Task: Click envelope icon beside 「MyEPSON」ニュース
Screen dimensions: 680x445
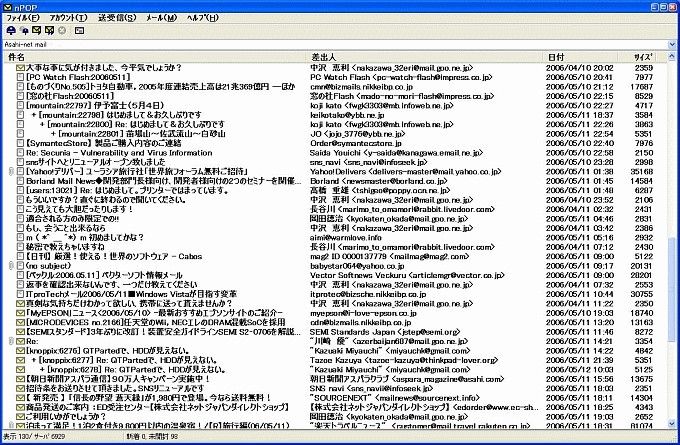Action: click(x=20, y=313)
